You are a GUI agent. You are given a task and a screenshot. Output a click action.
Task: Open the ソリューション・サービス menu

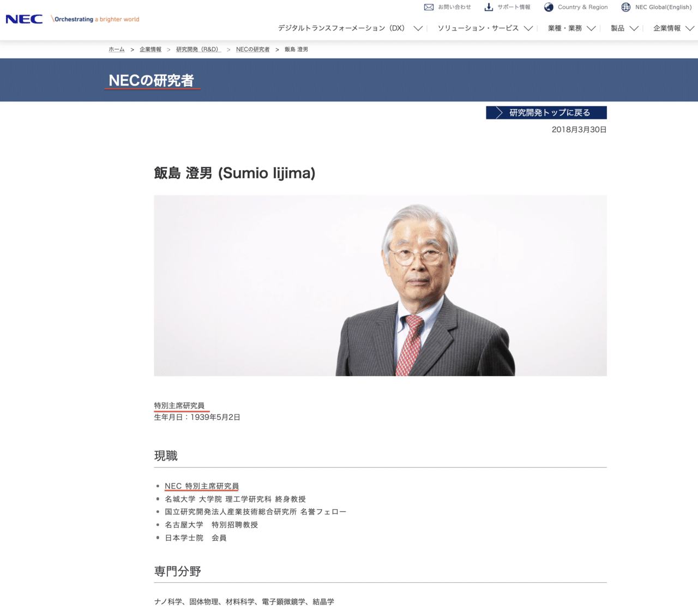478,28
